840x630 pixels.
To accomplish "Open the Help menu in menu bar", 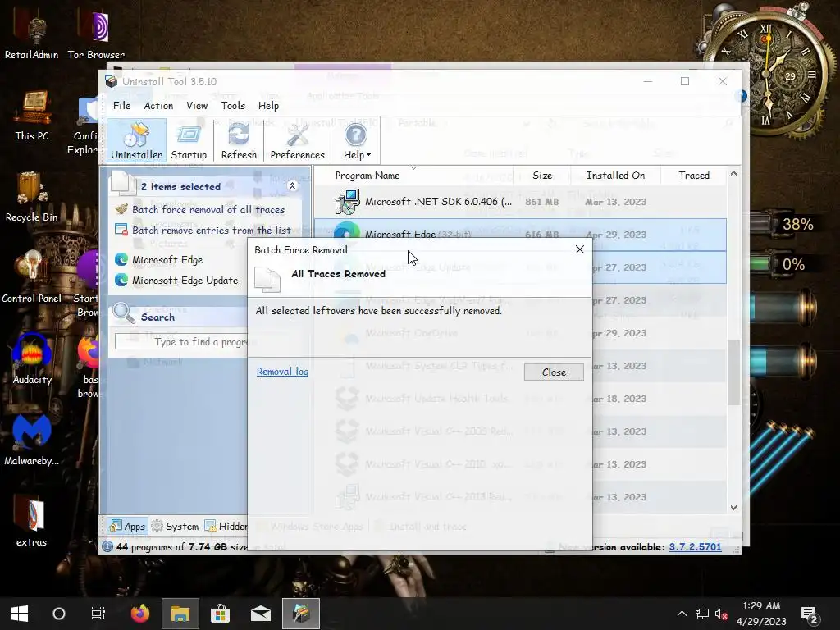I will pyautogui.click(x=268, y=106).
